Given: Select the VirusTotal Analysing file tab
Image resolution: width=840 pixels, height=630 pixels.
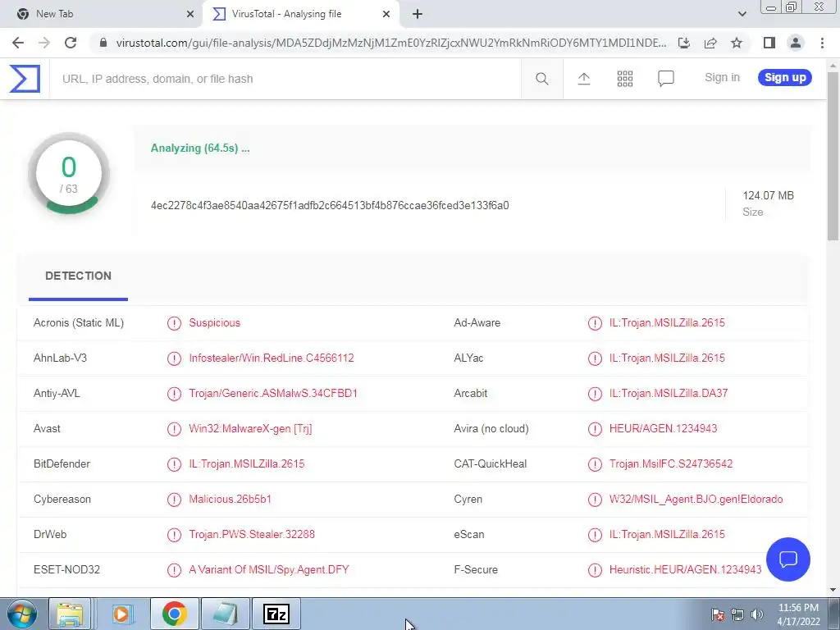Looking at the screenshot, I should click(x=300, y=14).
